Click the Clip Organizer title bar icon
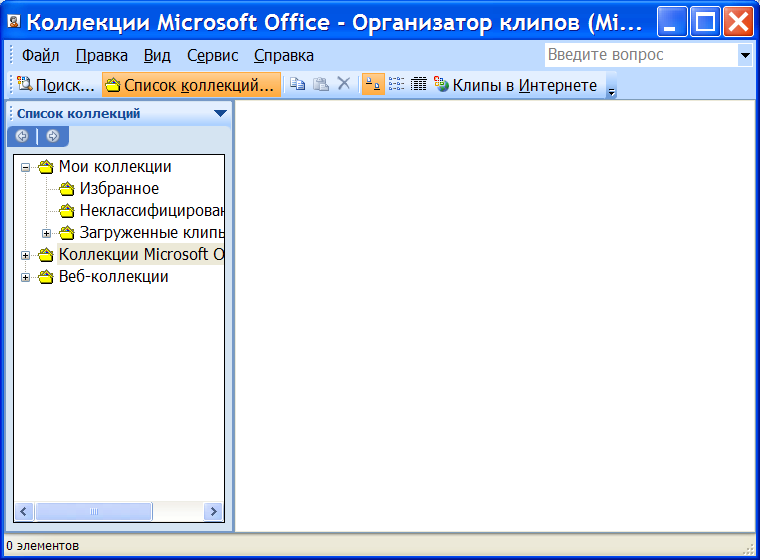Viewport: 760px width, 560px height. 14,21
